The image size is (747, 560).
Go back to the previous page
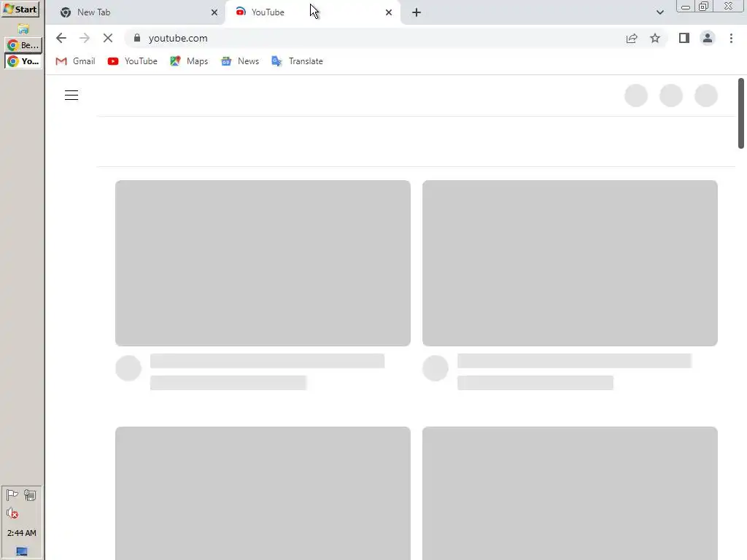tap(61, 38)
